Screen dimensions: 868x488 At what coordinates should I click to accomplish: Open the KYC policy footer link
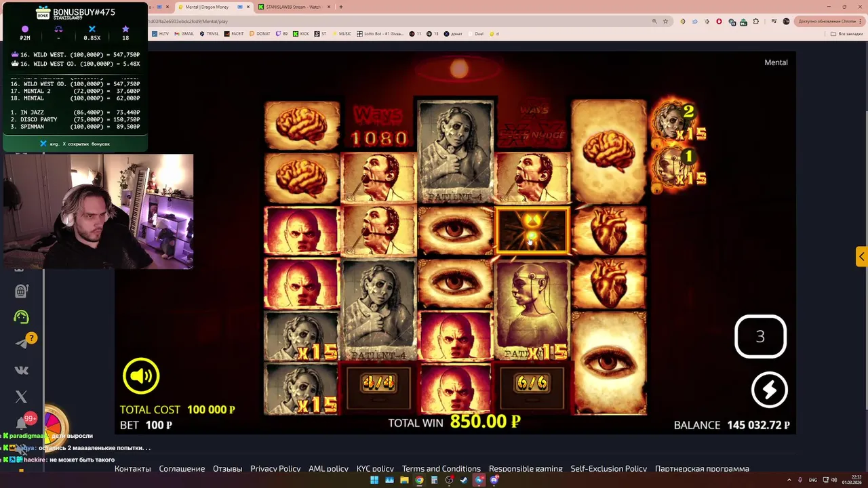coord(375,468)
